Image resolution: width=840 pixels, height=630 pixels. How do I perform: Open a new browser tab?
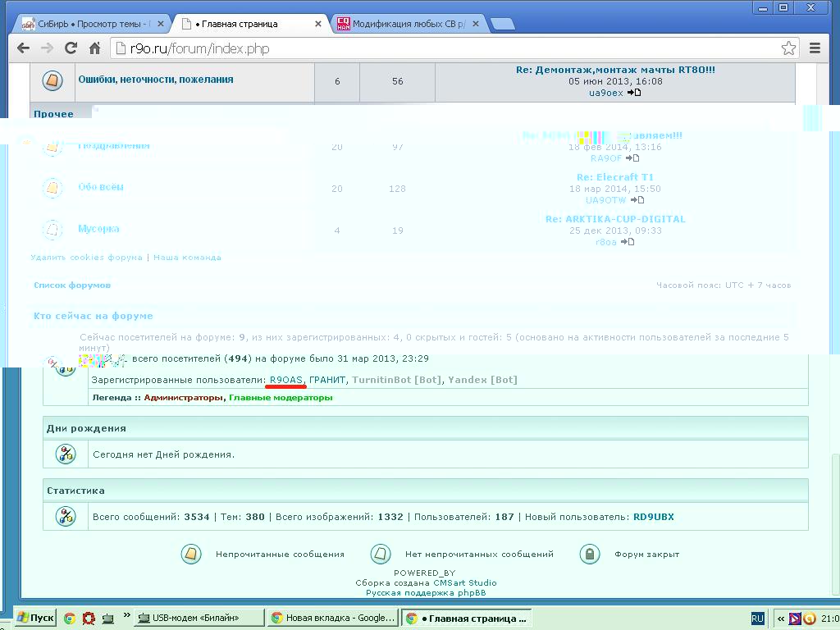[502, 24]
